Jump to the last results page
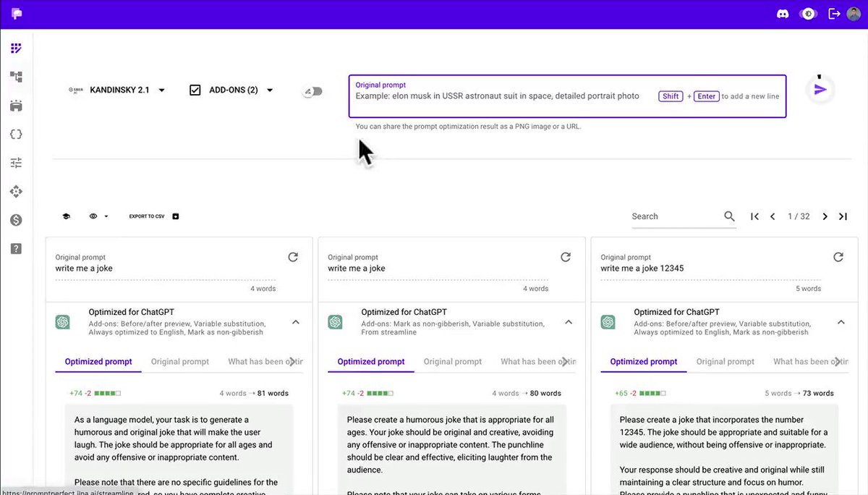This screenshot has height=495, width=868. tap(843, 216)
